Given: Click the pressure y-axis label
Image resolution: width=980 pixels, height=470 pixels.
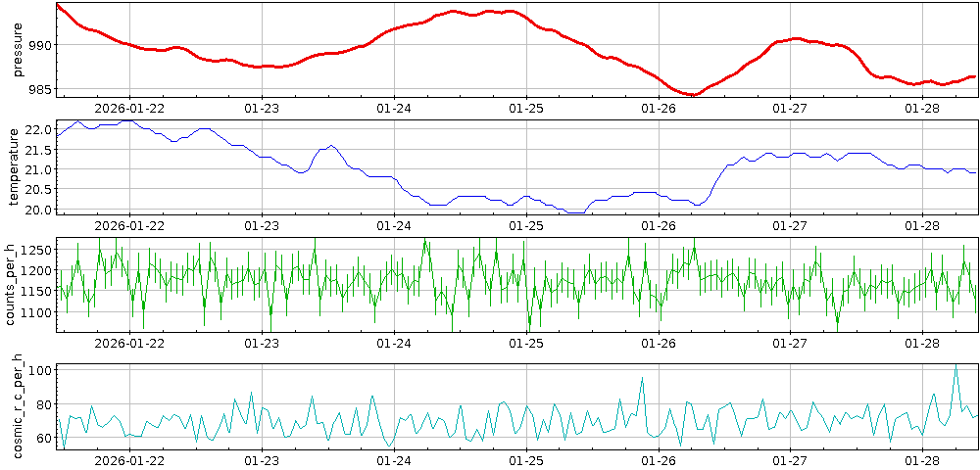Looking at the screenshot, I should click(x=18, y=50).
